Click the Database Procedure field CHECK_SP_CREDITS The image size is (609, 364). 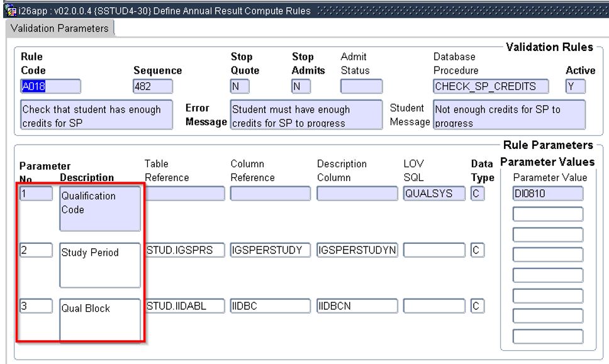pyautogui.click(x=491, y=86)
